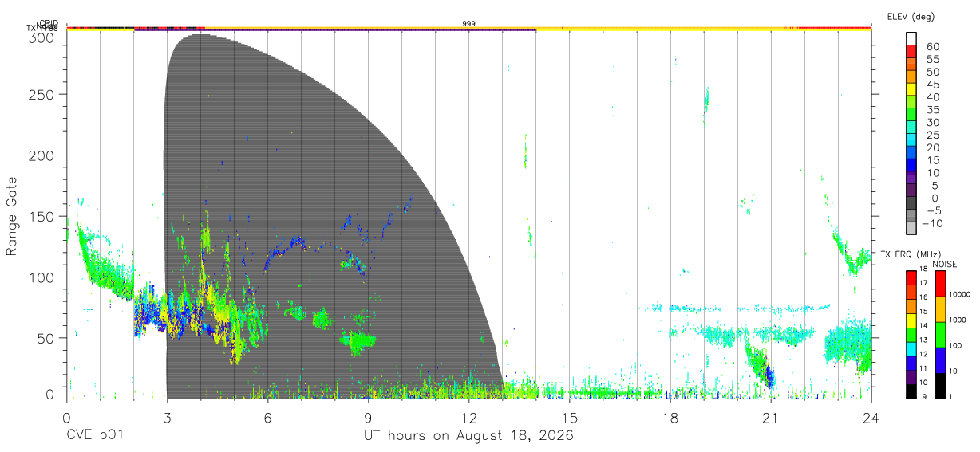The image size is (980, 452).
Task: Click the '100' tick on Range Gate axis
Action: click(42, 277)
